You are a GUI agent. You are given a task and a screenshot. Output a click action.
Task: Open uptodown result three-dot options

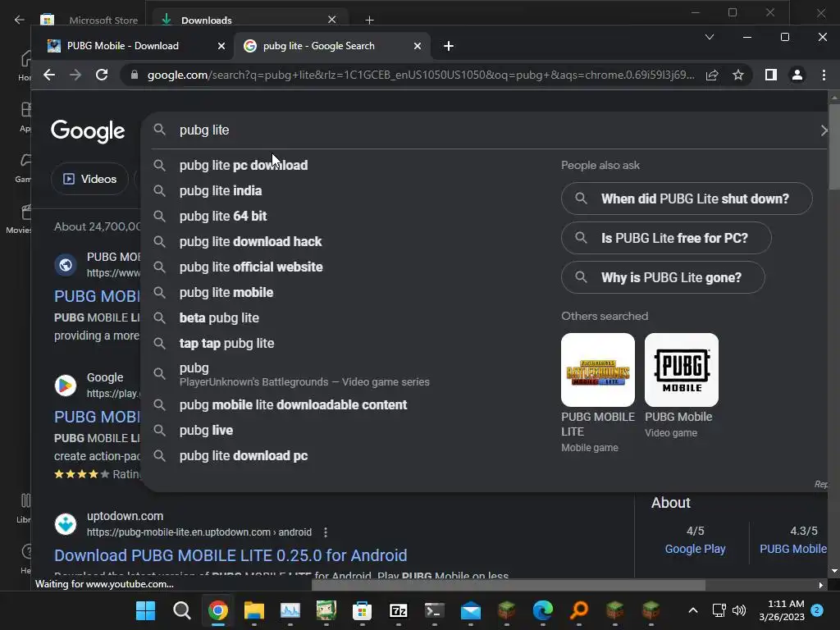326,532
